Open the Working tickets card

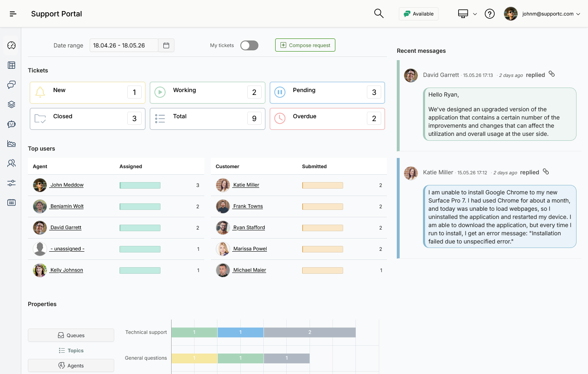pos(208,92)
